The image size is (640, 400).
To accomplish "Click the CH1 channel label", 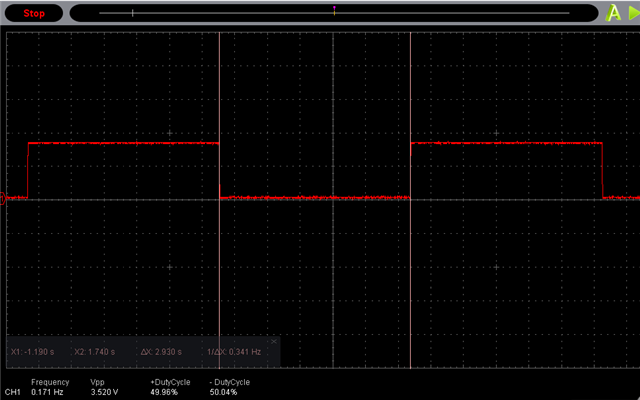I will (13, 392).
